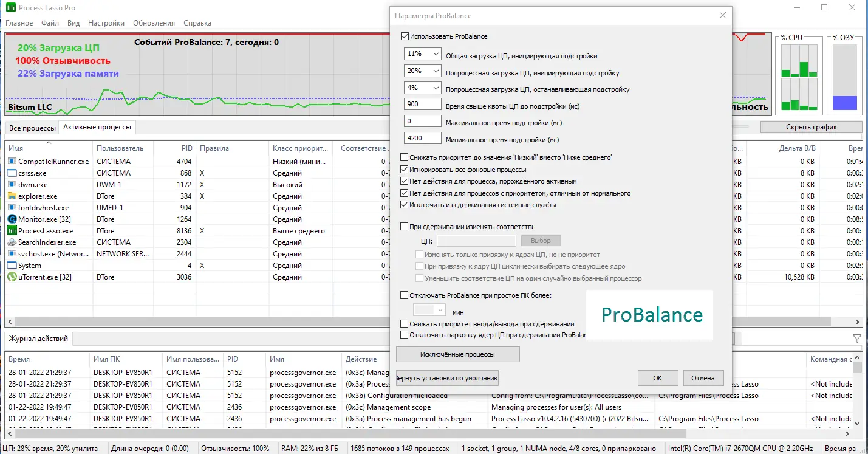Switch to the Все процессы tab
The height and width of the screenshot is (454, 868).
32,128
